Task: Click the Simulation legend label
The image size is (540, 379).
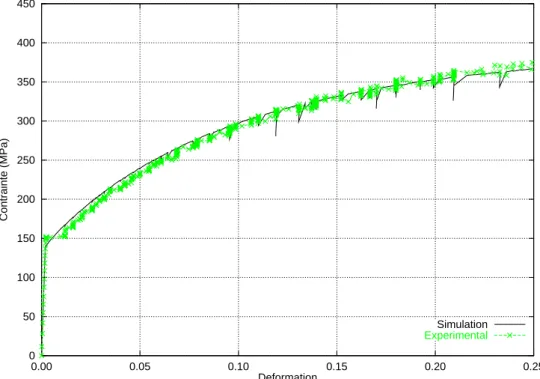Action: click(462, 324)
